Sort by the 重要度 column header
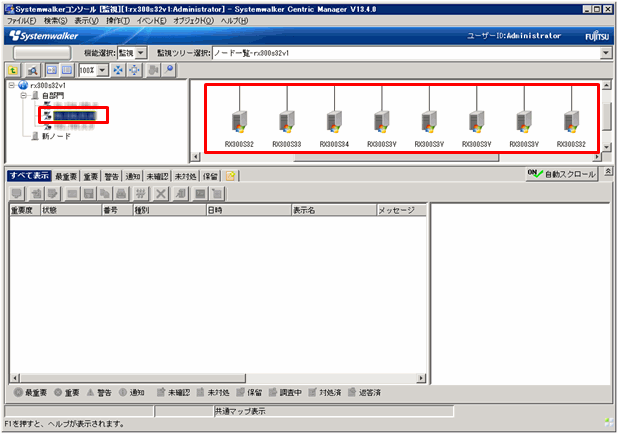Screen dimensions: 618x434 (25, 210)
